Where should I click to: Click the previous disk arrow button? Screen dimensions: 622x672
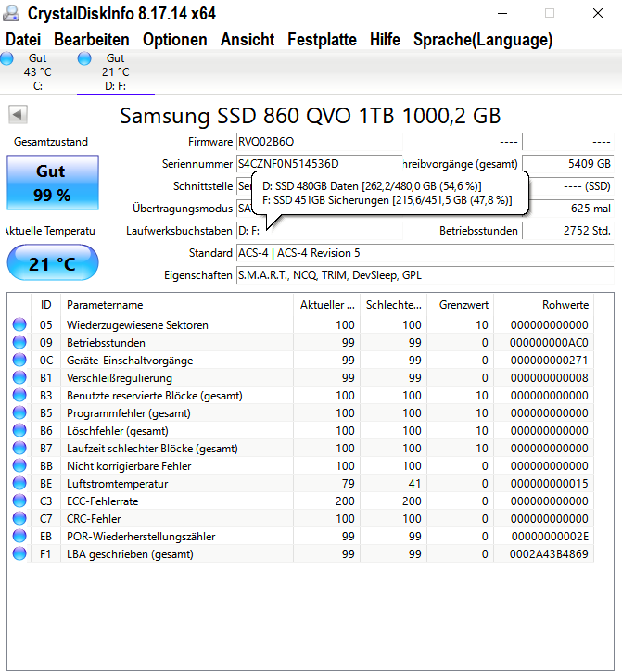18,114
